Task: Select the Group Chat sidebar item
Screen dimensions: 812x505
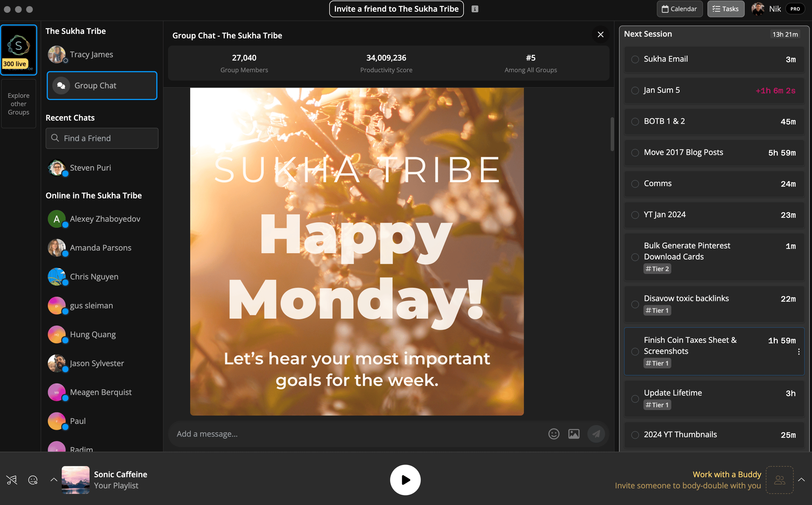Action: click(x=102, y=86)
